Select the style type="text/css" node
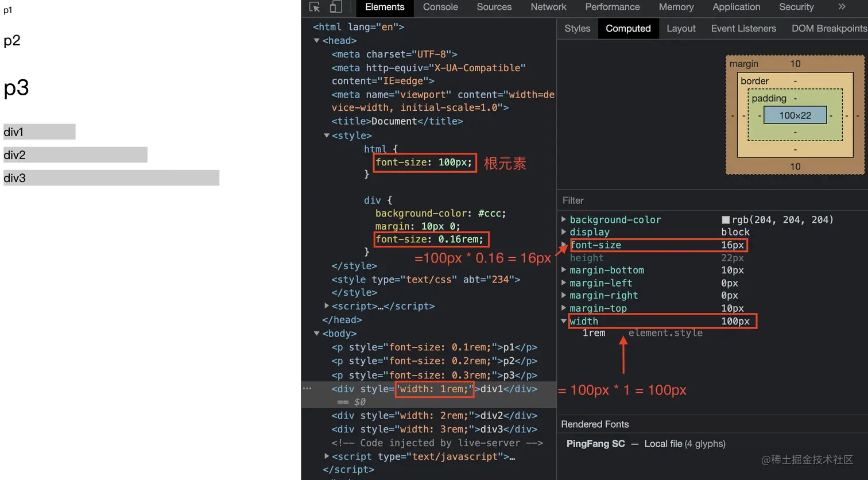Viewport: 868px width, 480px height. (x=425, y=280)
